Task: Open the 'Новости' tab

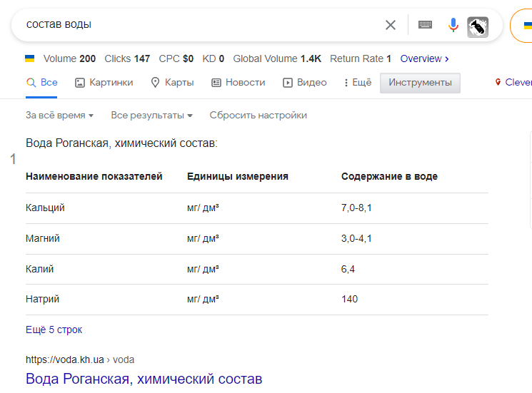Action: (x=238, y=83)
